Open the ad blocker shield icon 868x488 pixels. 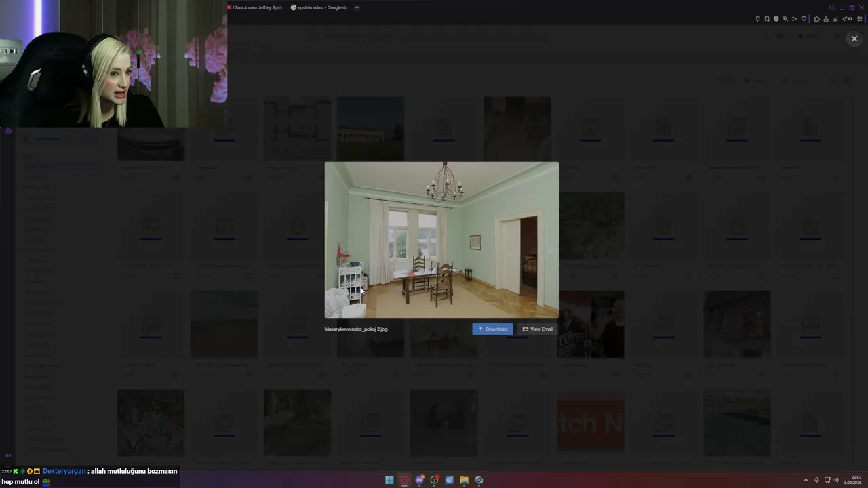coord(776,19)
